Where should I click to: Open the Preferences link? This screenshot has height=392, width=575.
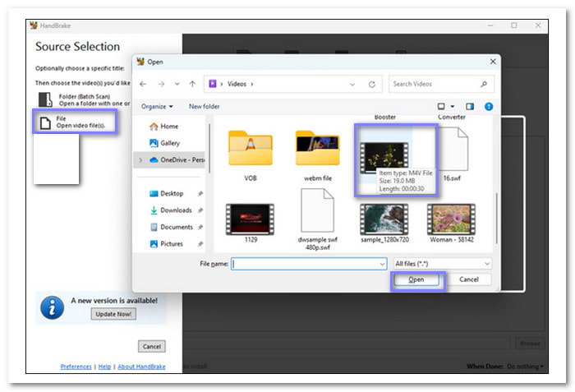76,367
